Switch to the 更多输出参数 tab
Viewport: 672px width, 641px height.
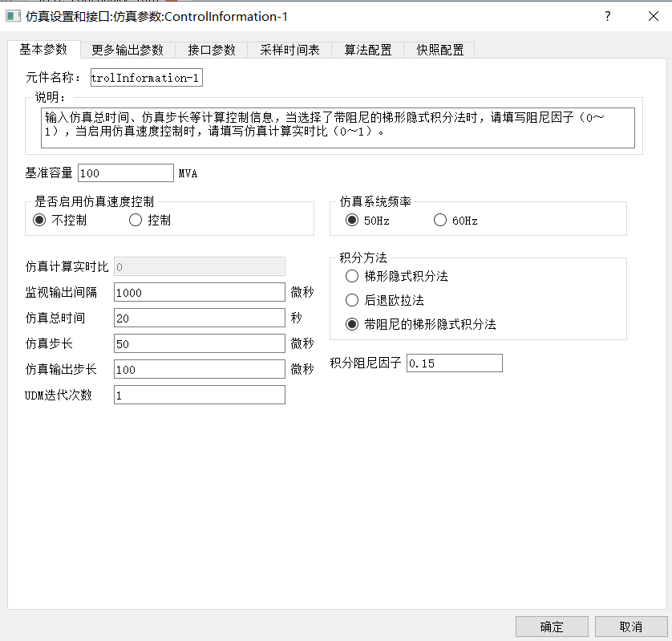pyautogui.click(x=128, y=50)
